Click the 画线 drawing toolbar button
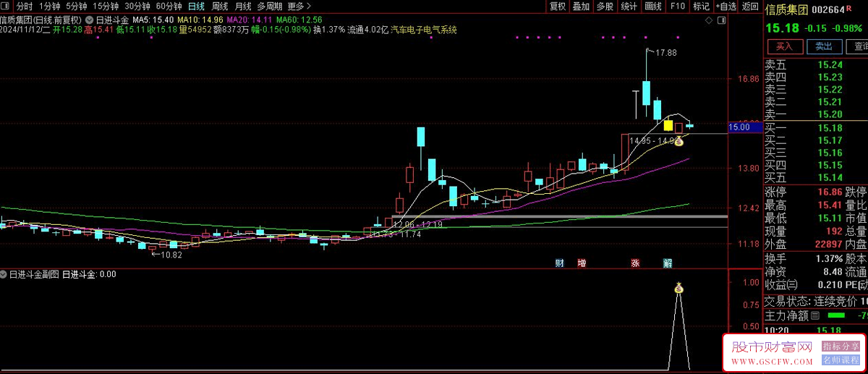This screenshot has width=868, height=374. point(653,7)
